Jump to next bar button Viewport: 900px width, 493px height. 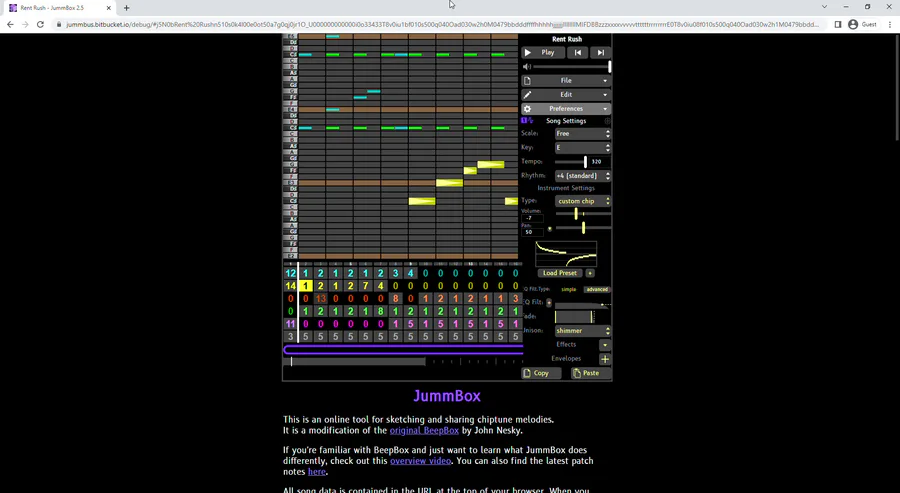click(x=600, y=52)
